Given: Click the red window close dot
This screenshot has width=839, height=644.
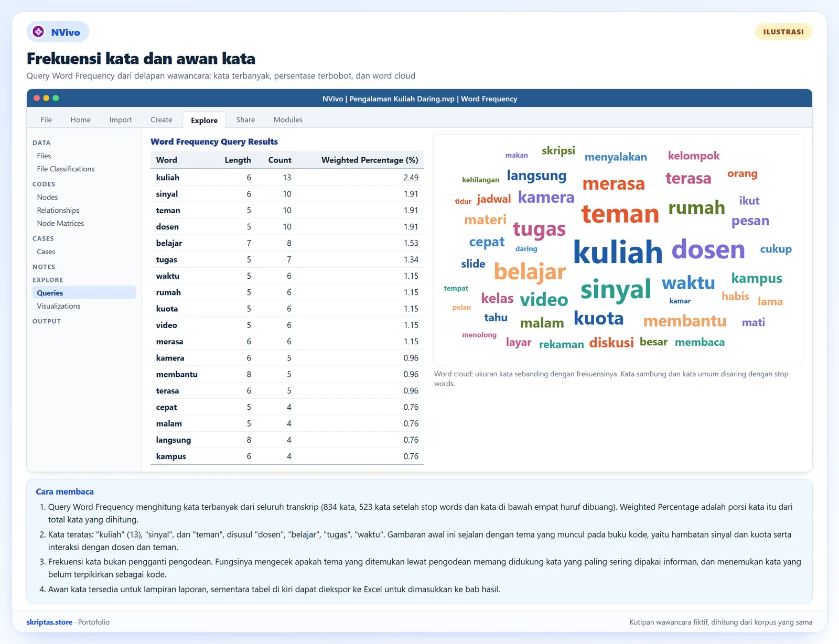Looking at the screenshot, I should (x=37, y=98).
